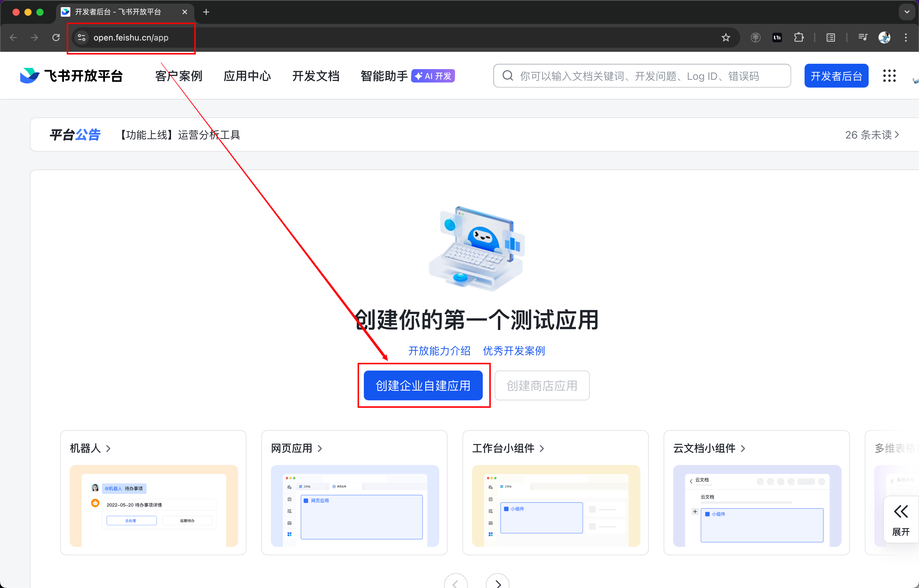919x588 pixels.
Task: Click the Feishu Open Platform logo
Action: point(72,76)
